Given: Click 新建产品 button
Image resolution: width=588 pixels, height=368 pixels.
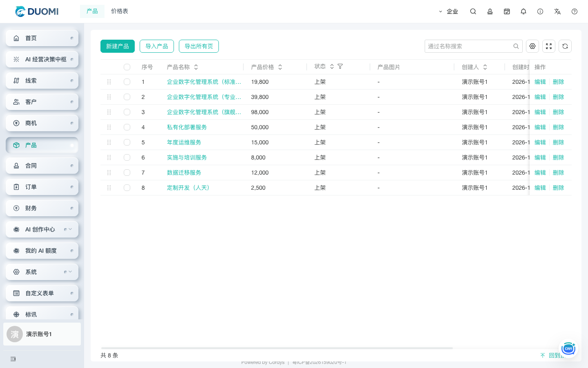Looking at the screenshot, I should [118, 46].
